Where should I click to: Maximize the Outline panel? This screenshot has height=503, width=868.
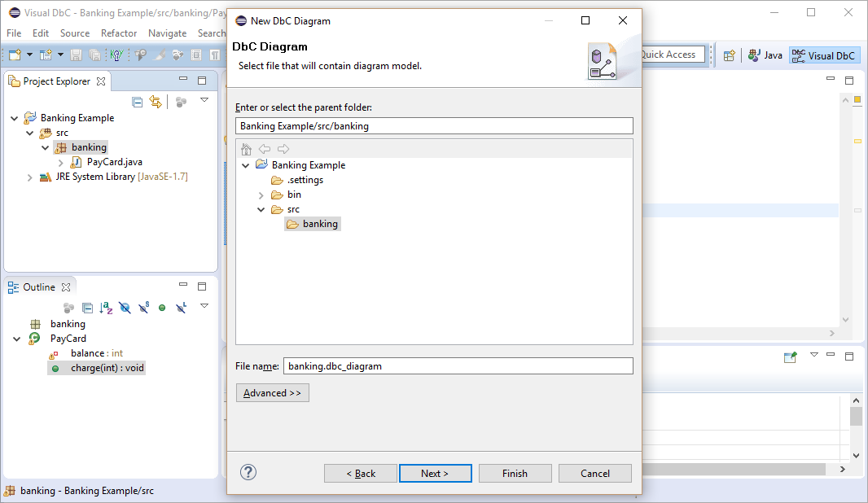click(x=202, y=286)
